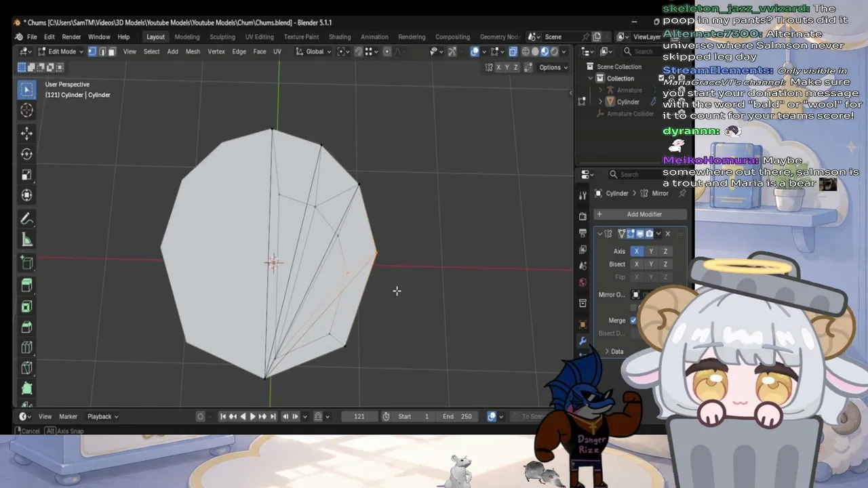
Task: Open the Output properties tab icon
Action: pyautogui.click(x=583, y=232)
